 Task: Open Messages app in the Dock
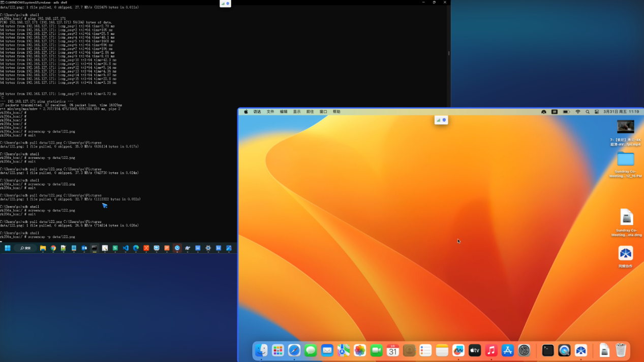coord(311,350)
